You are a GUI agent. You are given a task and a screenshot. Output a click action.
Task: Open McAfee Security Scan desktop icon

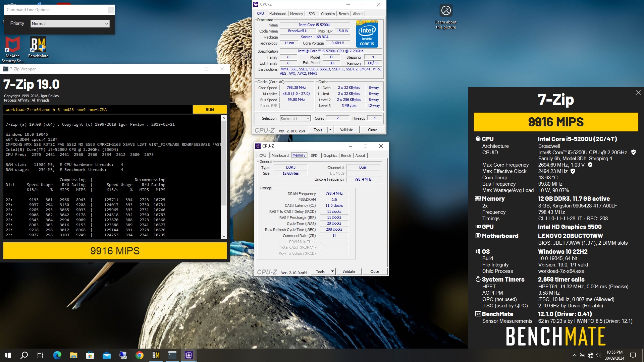point(13,49)
